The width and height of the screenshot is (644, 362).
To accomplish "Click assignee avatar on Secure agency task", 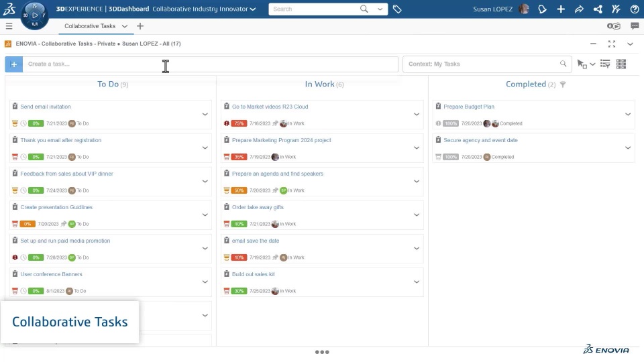I will [x=487, y=157].
